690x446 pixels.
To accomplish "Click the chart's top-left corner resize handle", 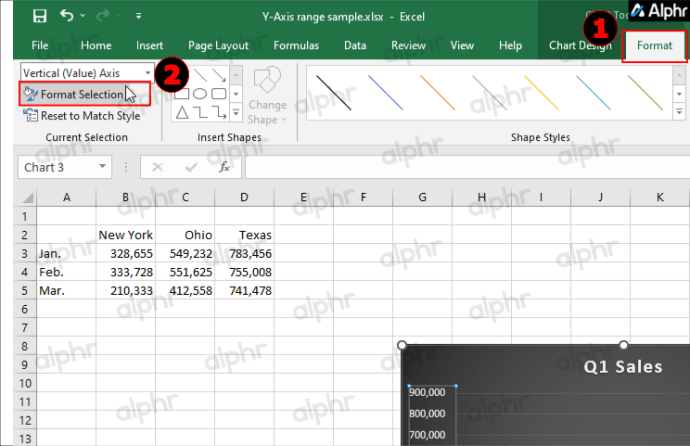I will [402, 345].
